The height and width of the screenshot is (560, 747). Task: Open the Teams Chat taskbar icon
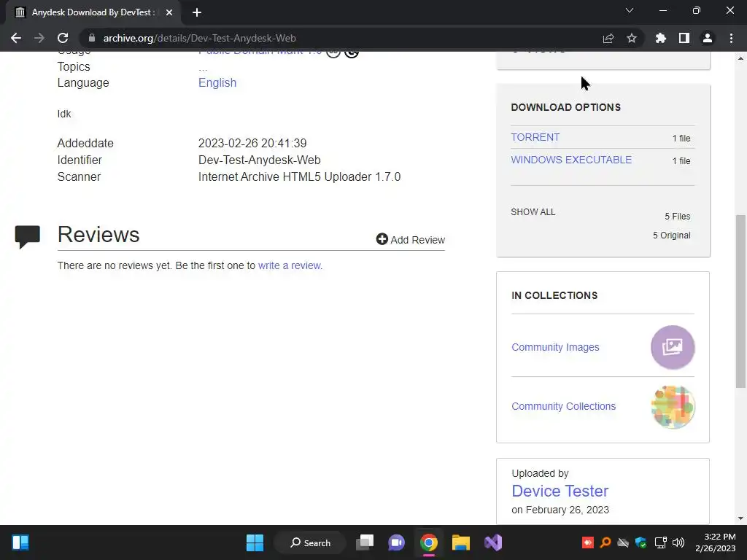point(396,542)
